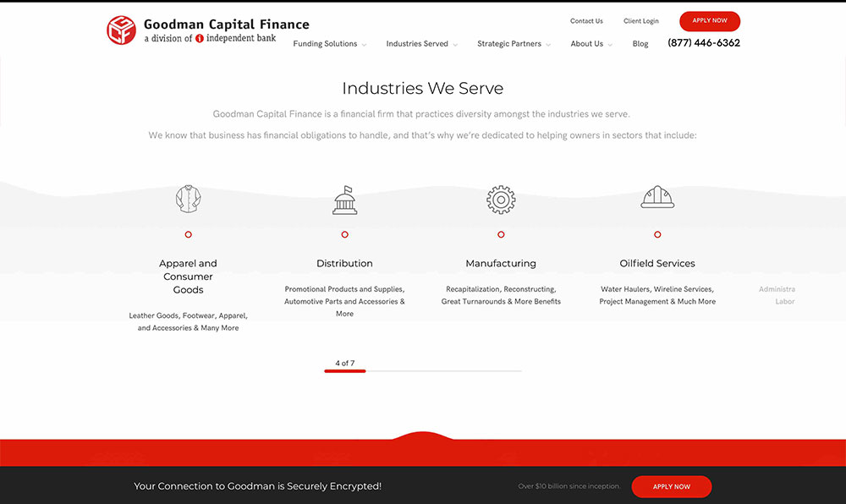Click 'Recapitalization, Reconstructing' description
Screen dimensions: 846x504
click(501, 295)
